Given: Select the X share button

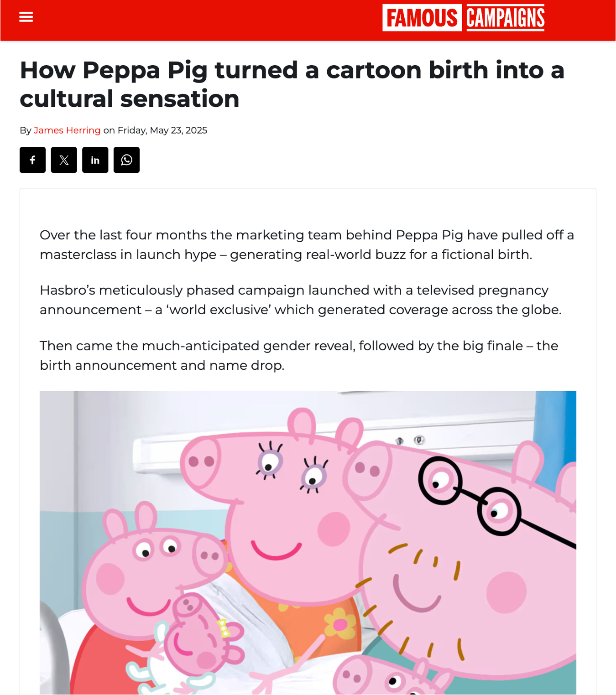Looking at the screenshot, I should pos(63,160).
